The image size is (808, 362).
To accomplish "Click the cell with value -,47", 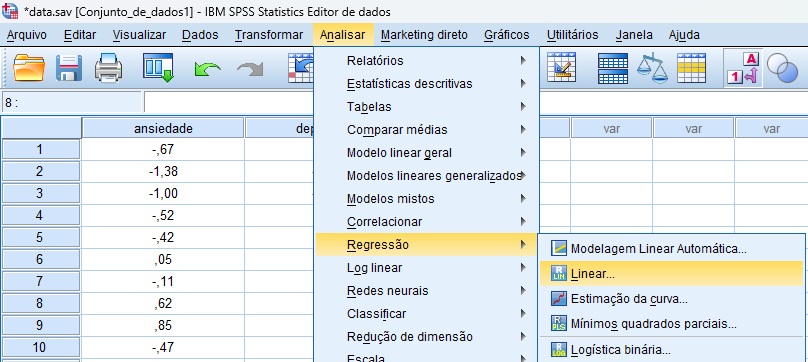I will (163, 348).
